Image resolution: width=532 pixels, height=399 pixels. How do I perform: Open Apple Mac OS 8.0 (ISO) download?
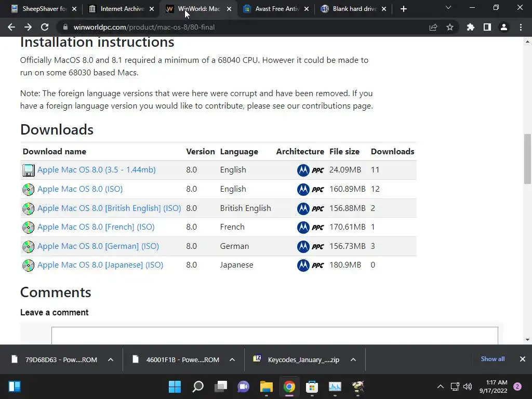coord(80,189)
